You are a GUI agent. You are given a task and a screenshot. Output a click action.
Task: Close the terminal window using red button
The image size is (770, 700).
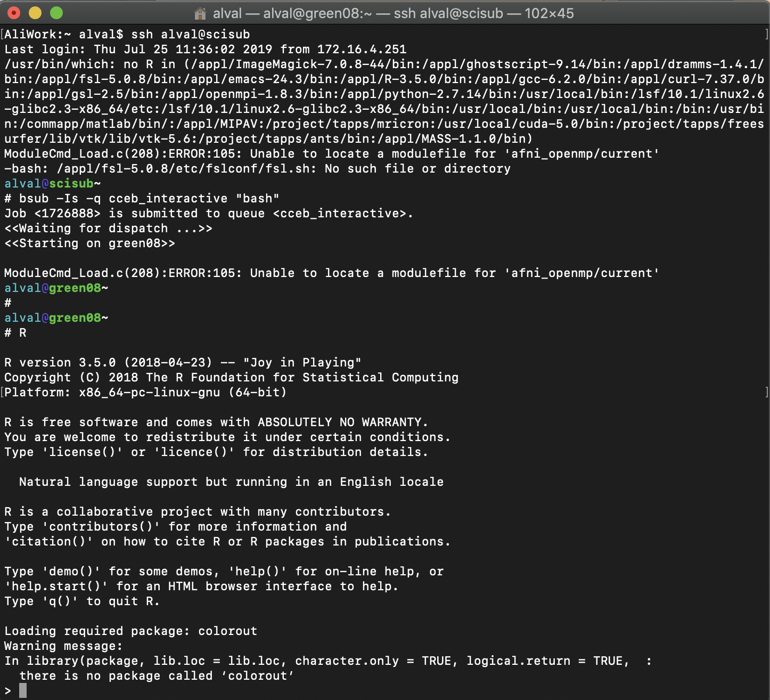tap(14, 13)
